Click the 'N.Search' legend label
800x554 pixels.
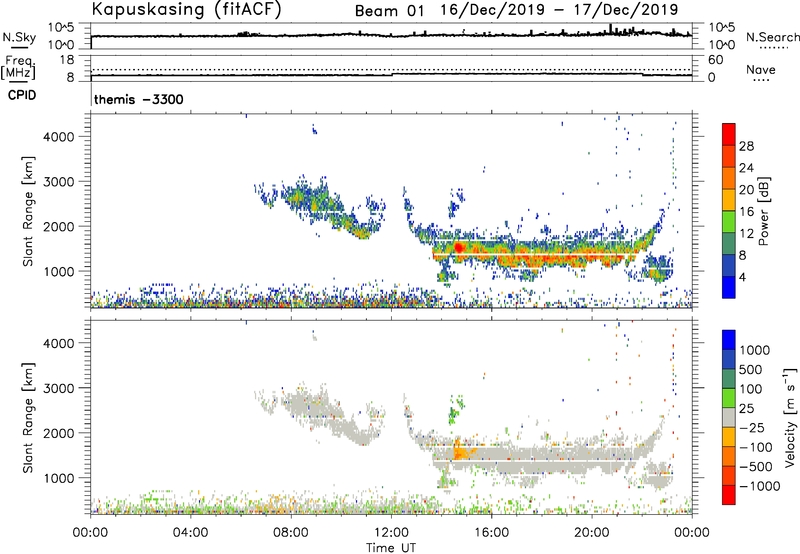click(772, 37)
